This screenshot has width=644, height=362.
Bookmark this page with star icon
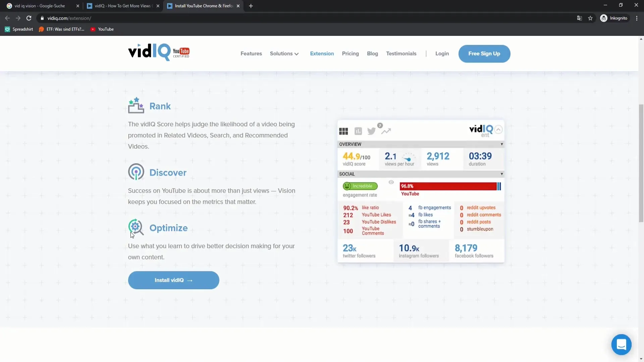point(590,18)
